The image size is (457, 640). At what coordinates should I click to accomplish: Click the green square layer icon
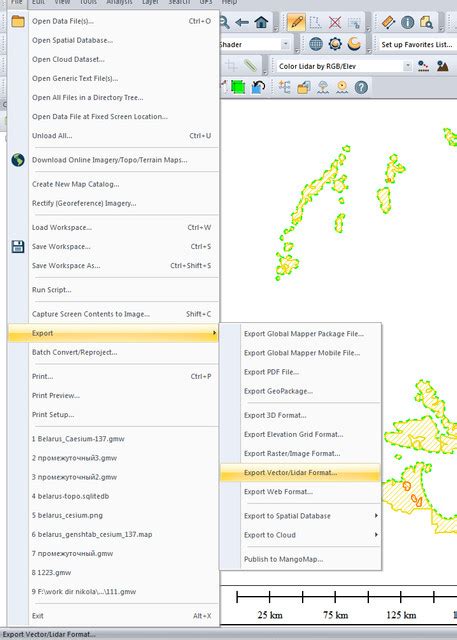238,87
